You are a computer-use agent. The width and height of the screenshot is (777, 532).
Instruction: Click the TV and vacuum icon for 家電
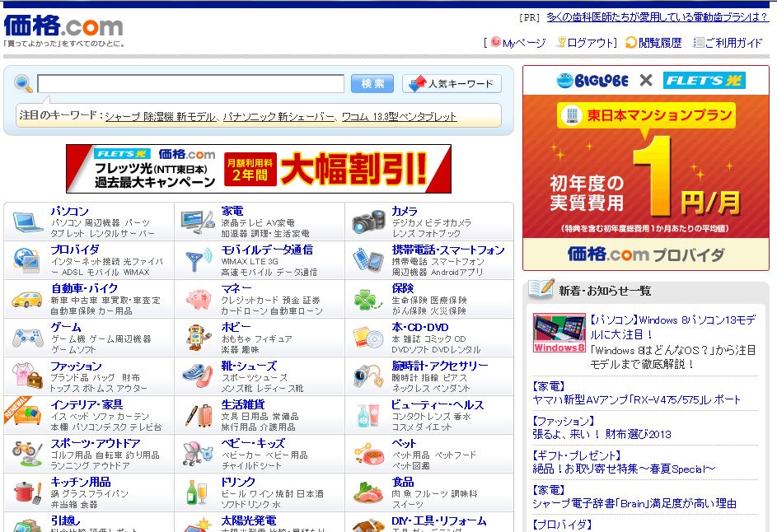point(198,222)
